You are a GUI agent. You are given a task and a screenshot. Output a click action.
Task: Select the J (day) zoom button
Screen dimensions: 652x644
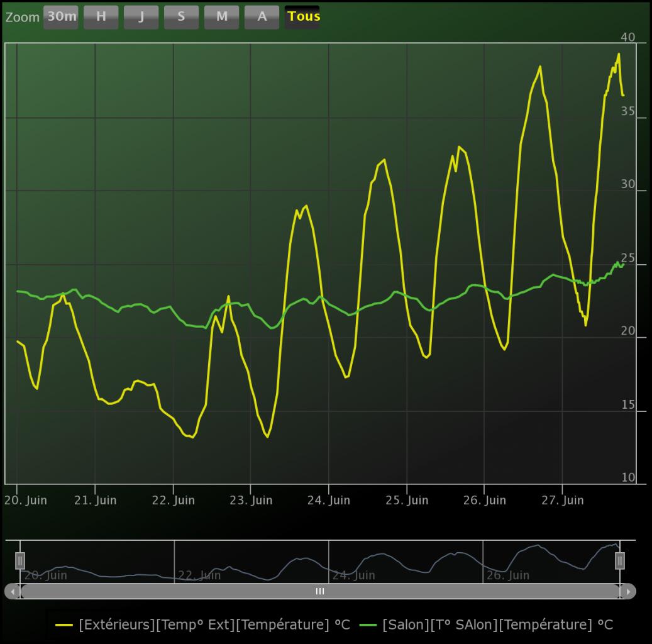coord(141,17)
